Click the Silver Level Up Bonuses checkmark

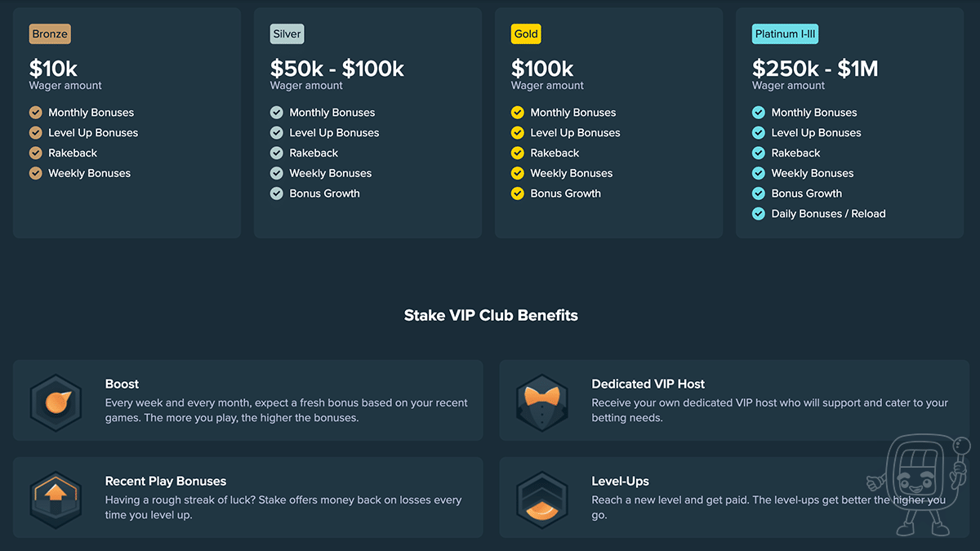(276, 133)
